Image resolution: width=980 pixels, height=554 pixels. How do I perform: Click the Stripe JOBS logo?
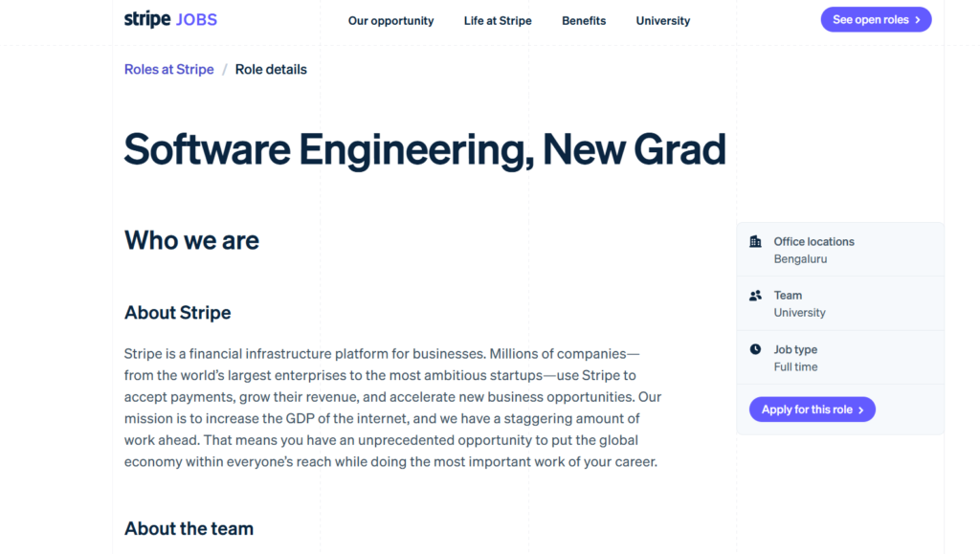(x=170, y=19)
